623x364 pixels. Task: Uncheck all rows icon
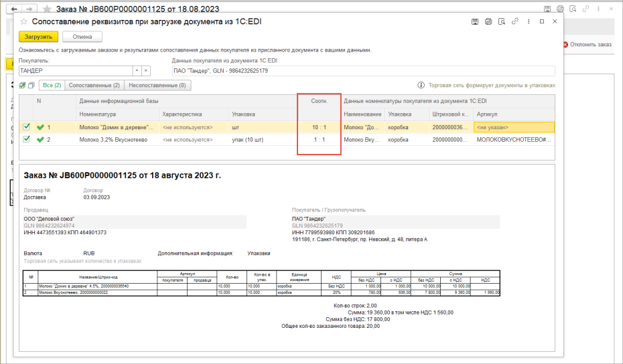[x=31, y=86]
